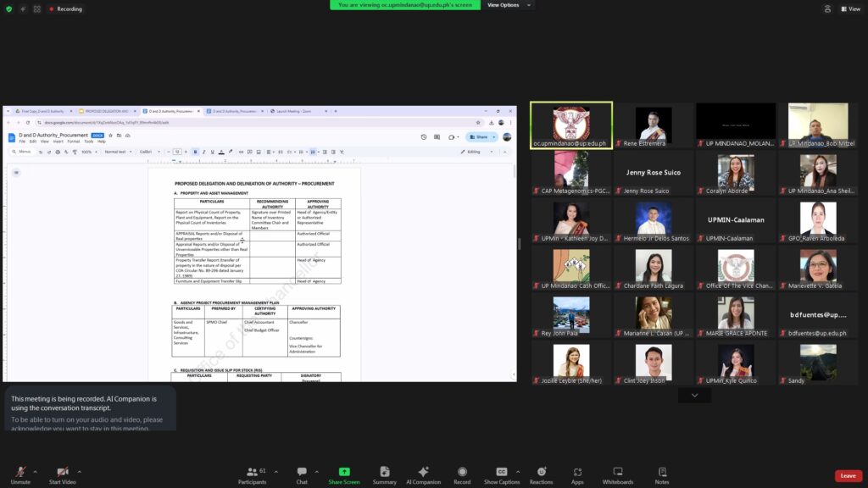Open the Normal text style dropdown
The width and height of the screenshot is (868, 488).
click(x=118, y=152)
